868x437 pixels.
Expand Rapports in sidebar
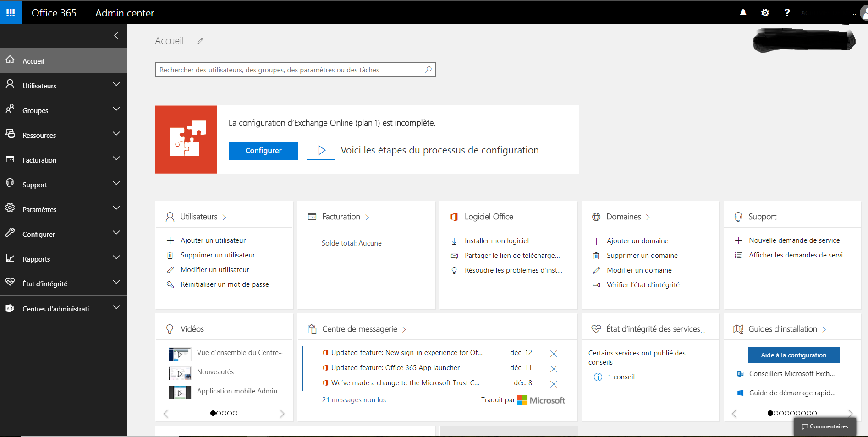(116, 258)
